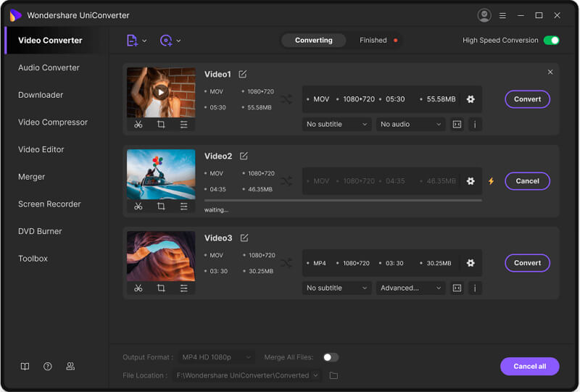Click the user account avatar icon

pos(484,15)
